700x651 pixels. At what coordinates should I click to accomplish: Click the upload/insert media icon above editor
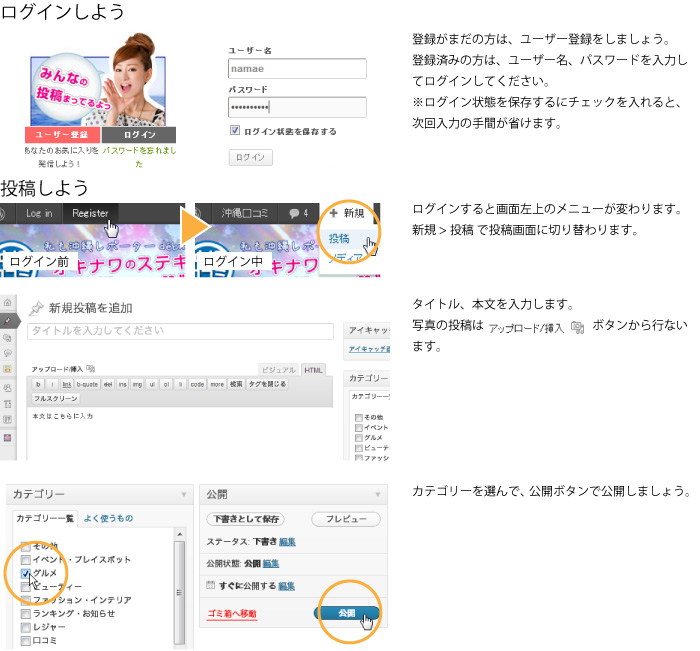coord(91,369)
